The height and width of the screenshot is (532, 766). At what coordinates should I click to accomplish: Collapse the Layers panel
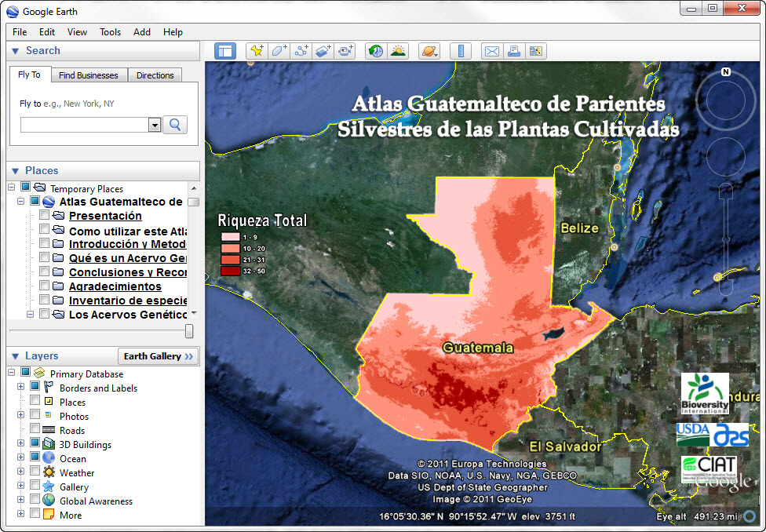pos(15,356)
